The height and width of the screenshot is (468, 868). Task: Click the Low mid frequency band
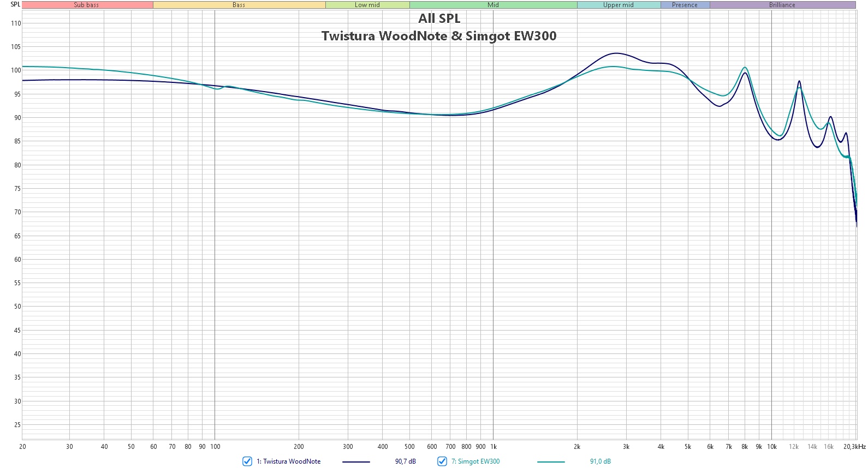click(x=367, y=5)
